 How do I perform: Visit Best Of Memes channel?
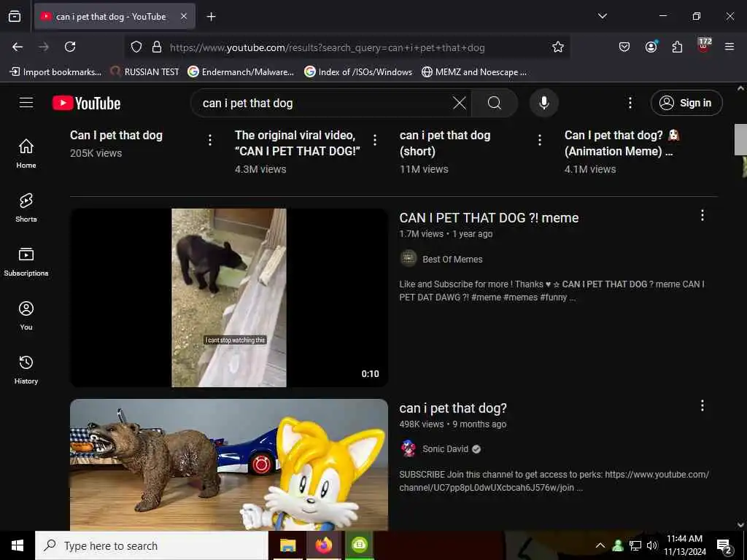tap(452, 260)
